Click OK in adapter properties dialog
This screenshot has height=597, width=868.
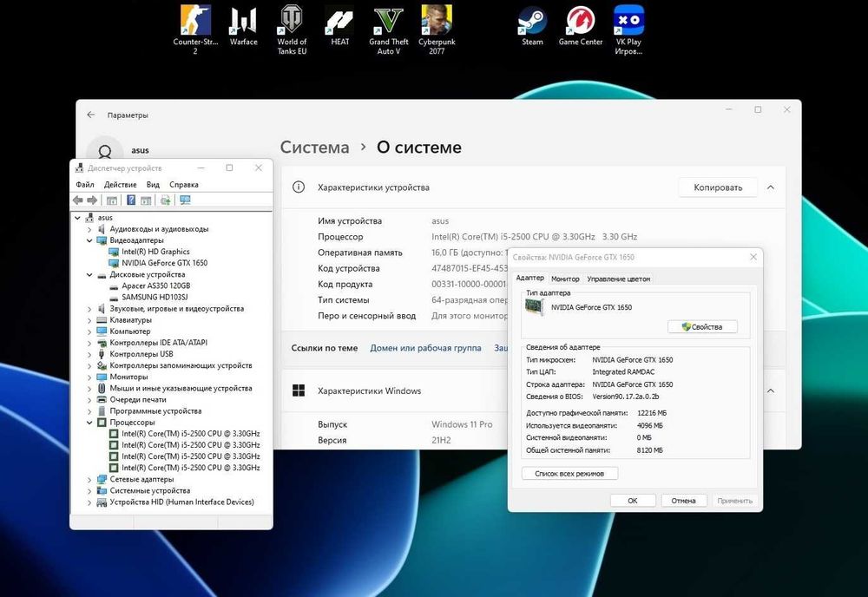(x=633, y=501)
